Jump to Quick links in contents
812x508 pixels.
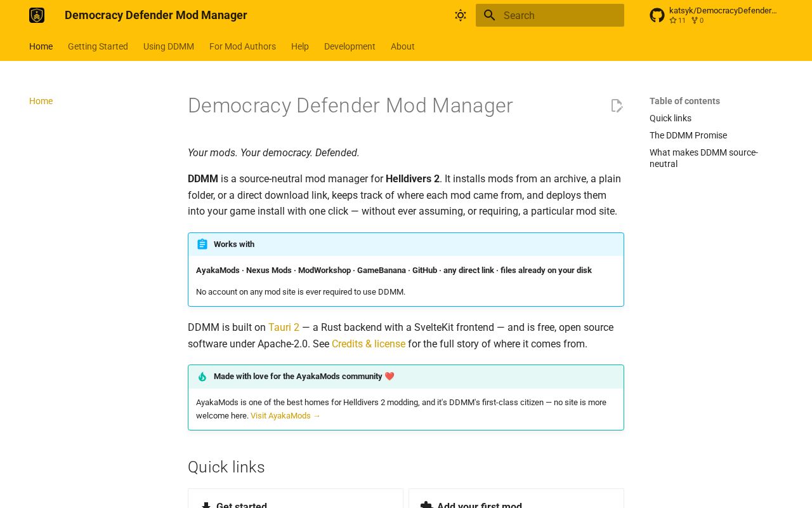coord(671,118)
